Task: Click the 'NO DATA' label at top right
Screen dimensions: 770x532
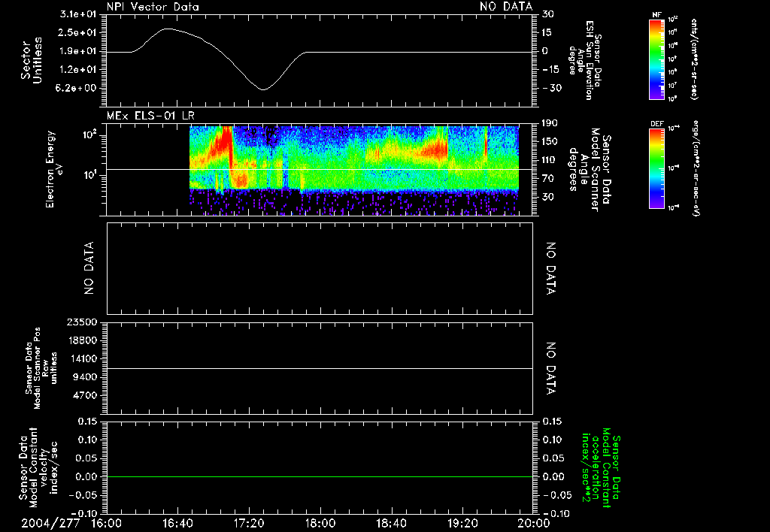Action: (x=506, y=6)
